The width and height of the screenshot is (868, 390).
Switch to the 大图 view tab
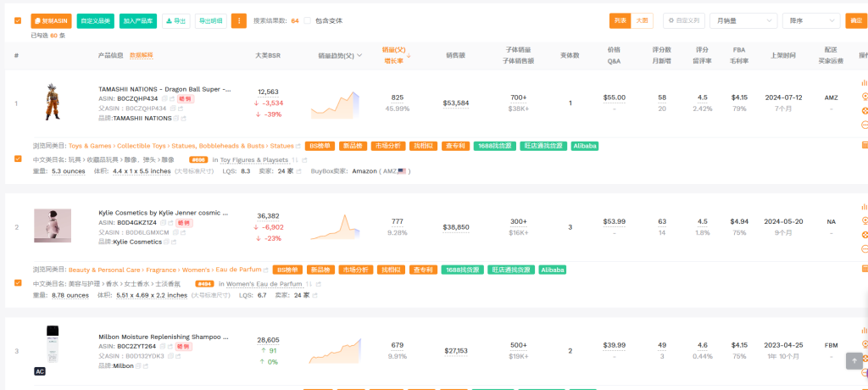point(643,20)
